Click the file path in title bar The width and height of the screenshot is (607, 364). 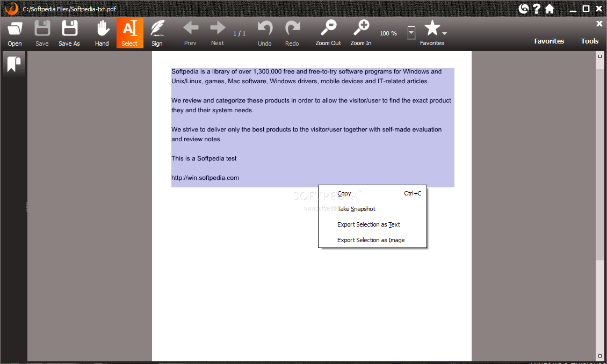tap(69, 9)
